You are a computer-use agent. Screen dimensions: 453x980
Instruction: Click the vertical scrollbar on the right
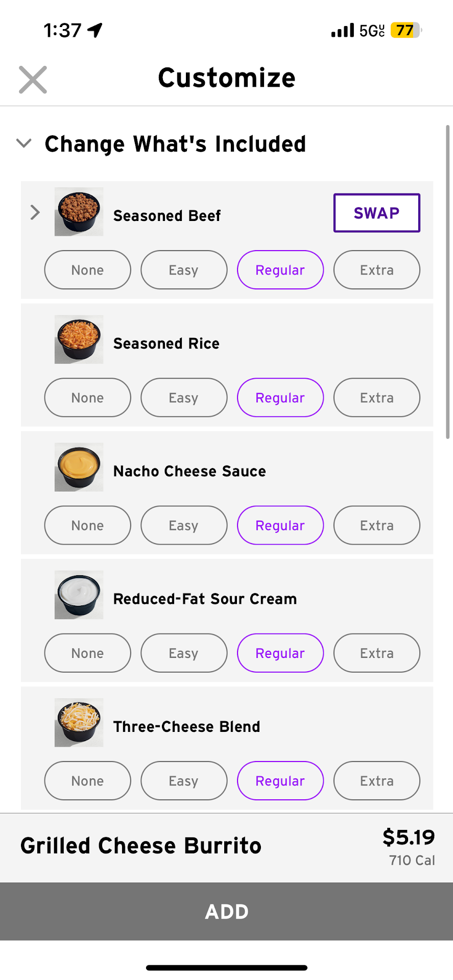[448, 282]
